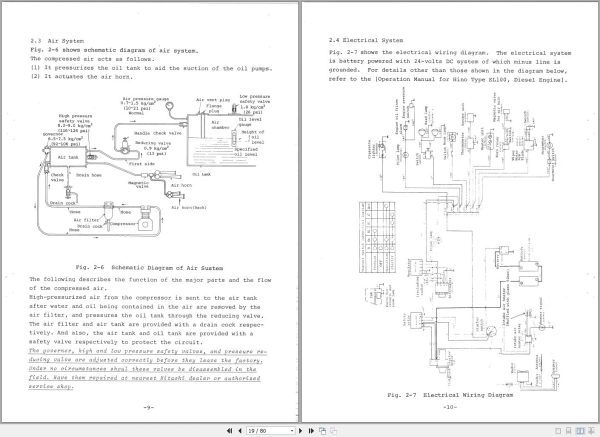Click the 'Reducing valve' label

click(153, 143)
